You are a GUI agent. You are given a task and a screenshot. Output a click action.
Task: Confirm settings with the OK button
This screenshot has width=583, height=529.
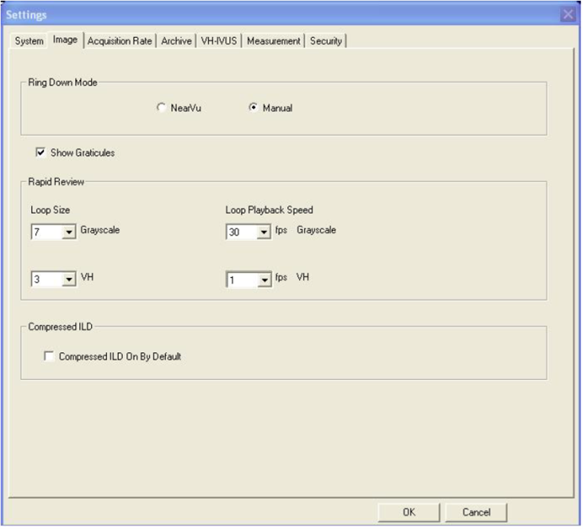409,512
